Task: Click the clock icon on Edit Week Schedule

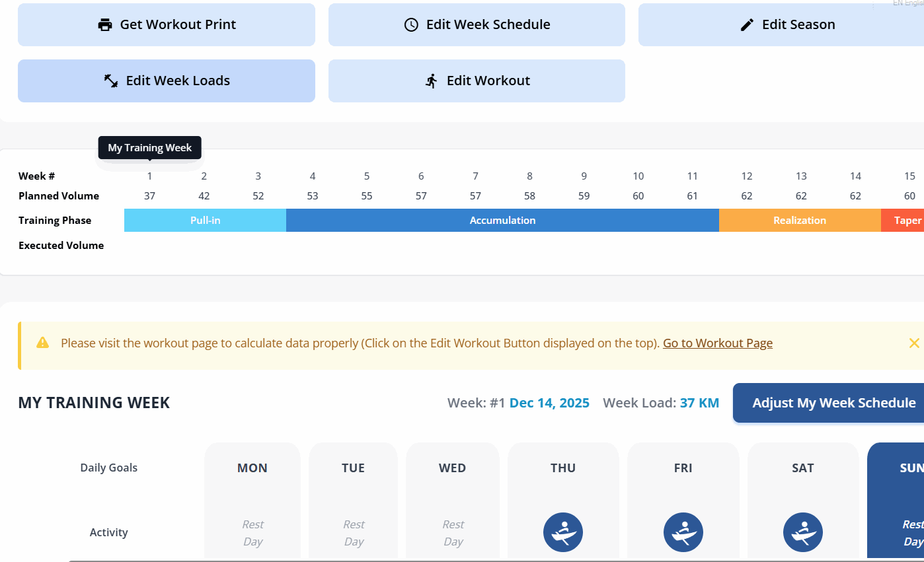Action: (x=411, y=25)
